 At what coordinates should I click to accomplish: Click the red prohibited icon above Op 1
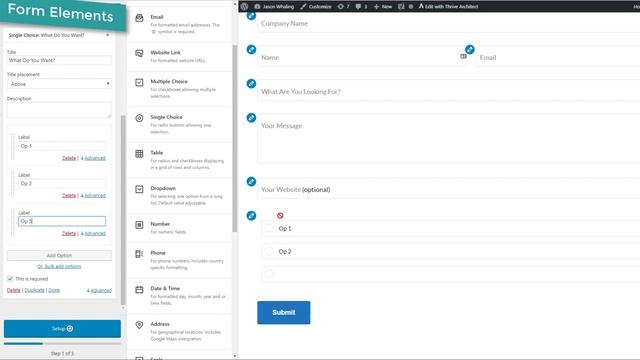pyautogui.click(x=280, y=216)
